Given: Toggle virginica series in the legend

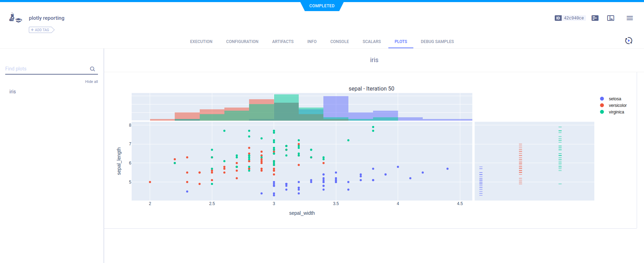Looking at the screenshot, I should tap(616, 112).
